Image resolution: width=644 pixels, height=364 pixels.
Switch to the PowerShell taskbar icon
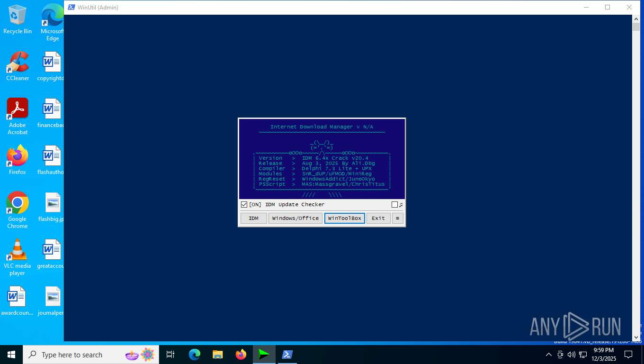point(287,355)
